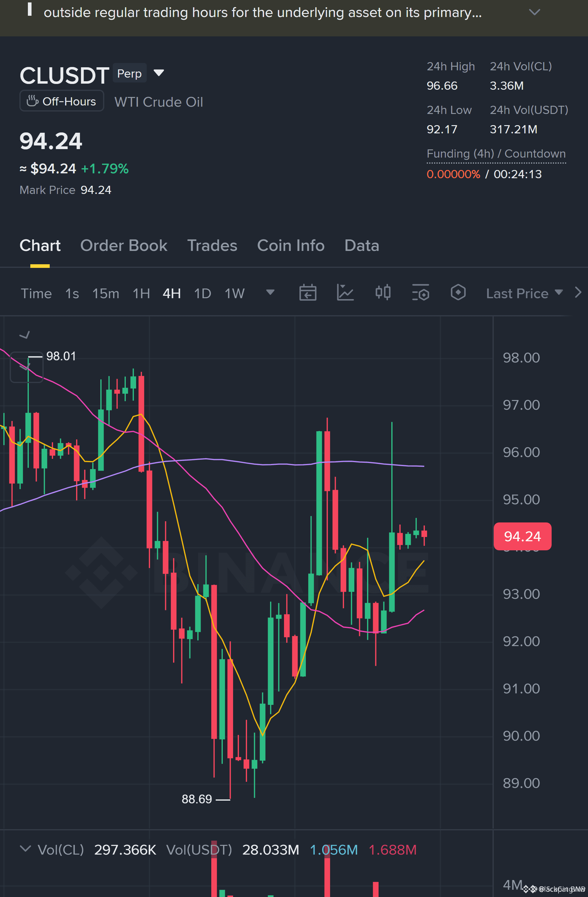Open the line chart indicators icon
Image resolution: width=588 pixels, height=897 pixels.
(x=345, y=292)
